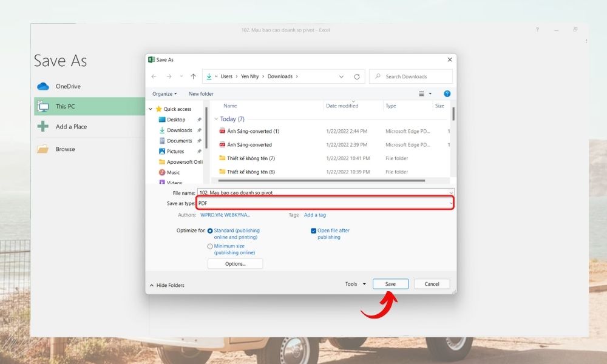Click the Documents icon in navigation pane

coord(162,141)
